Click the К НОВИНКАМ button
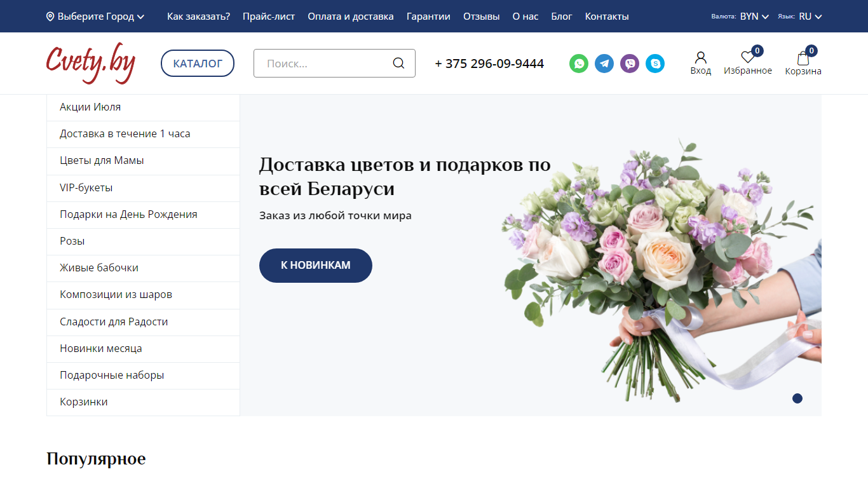The image size is (868, 488). click(x=316, y=265)
